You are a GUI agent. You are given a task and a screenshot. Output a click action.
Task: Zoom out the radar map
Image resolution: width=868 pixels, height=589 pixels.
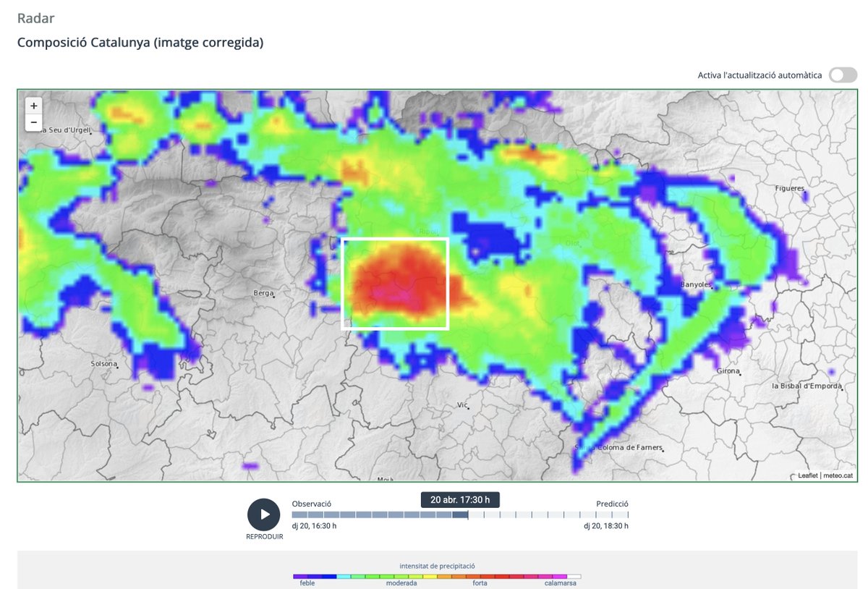pos(34,122)
